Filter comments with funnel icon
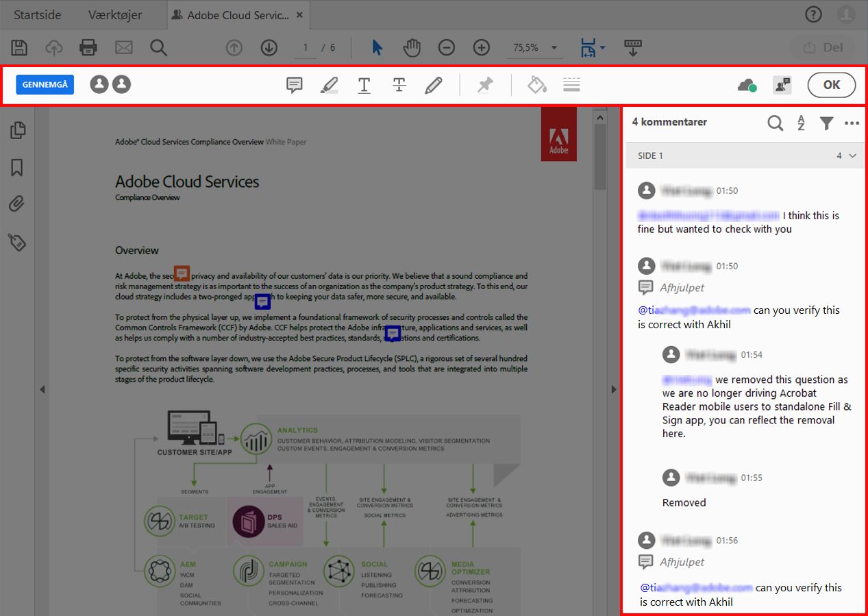This screenshot has height=616, width=868. 827,123
